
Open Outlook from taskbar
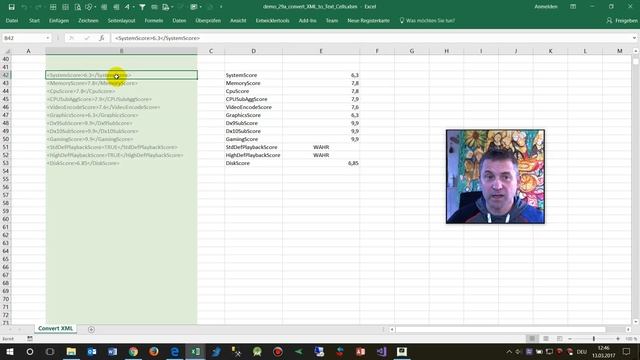92,351
